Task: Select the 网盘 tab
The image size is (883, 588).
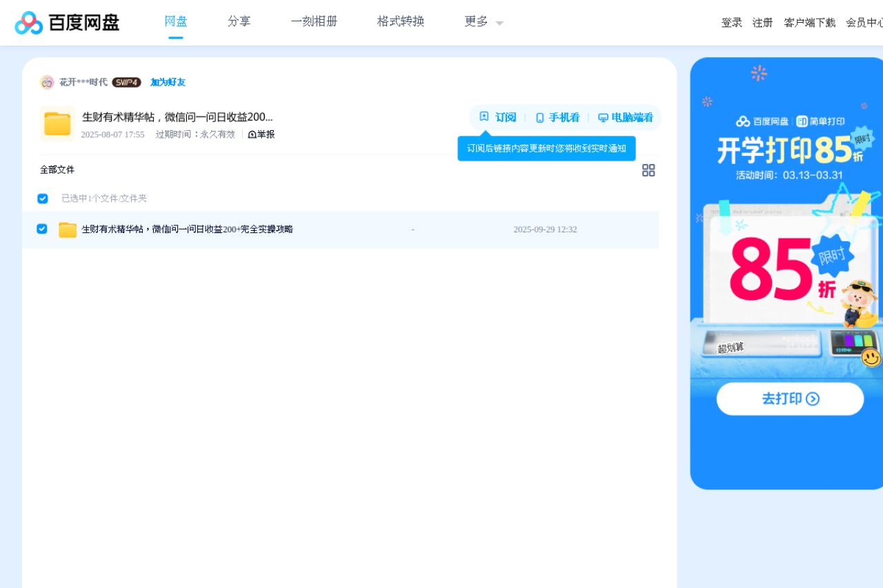Action: click(175, 21)
